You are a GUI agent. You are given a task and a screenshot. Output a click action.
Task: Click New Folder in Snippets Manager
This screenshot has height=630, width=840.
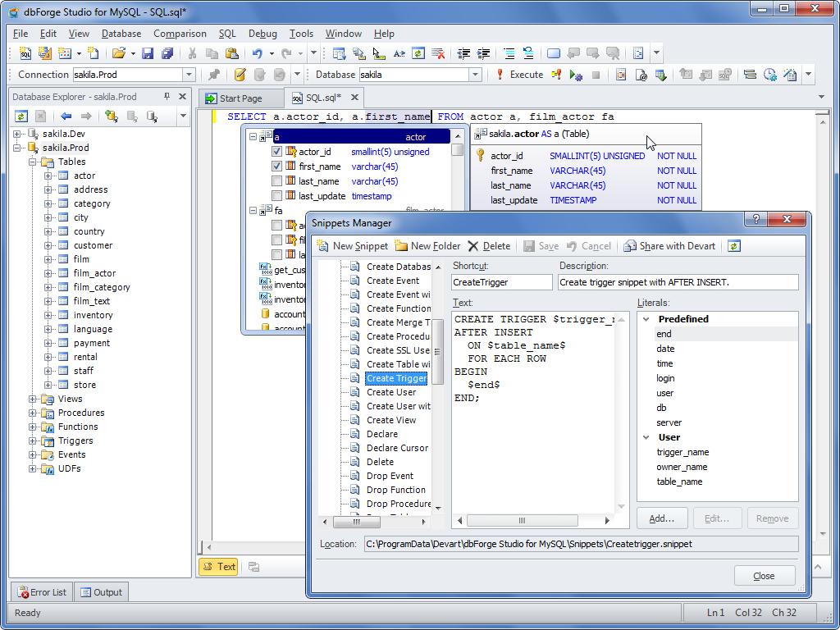(x=427, y=246)
